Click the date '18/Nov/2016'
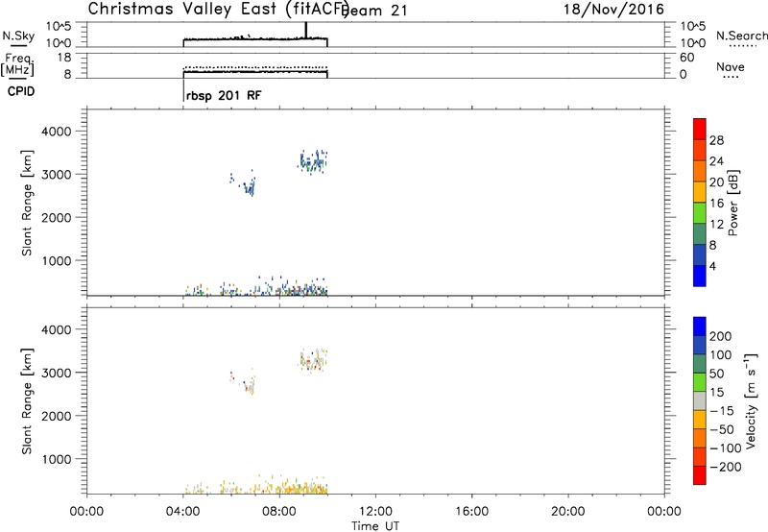The height and width of the screenshot is (532, 768). click(x=613, y=10)
